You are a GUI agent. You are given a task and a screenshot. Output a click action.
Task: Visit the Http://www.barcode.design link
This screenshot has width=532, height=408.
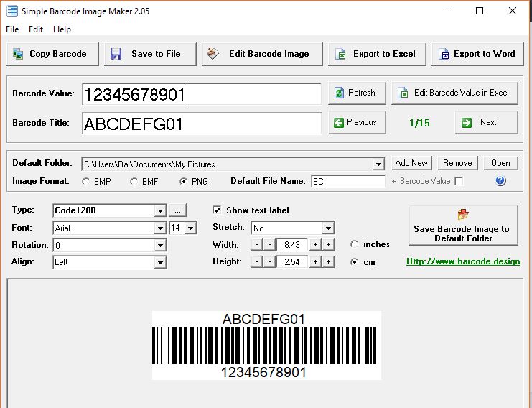(463, 261)
